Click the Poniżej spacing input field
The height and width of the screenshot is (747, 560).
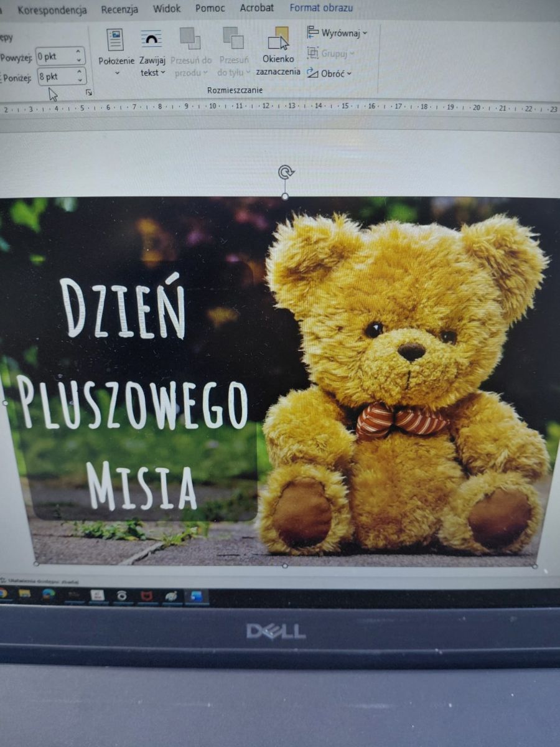coord(55,77)
